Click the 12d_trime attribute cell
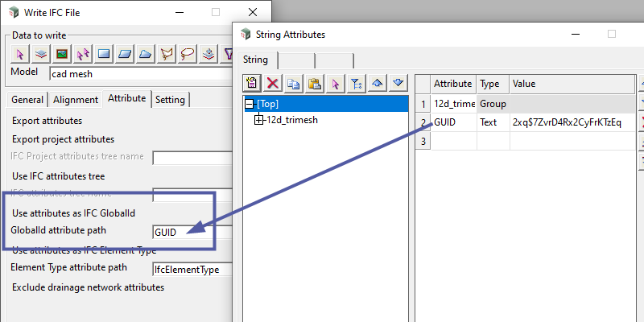The width and height of the screenshot is (644, 322). pos(453,104)
